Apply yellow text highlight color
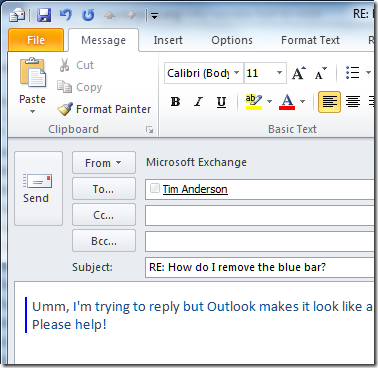The width and height of the screenshot is (378, 368). coord(254,102)
